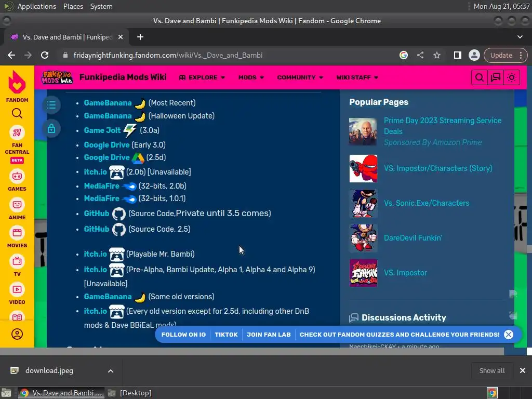Screen dimensions: 532x399
Task: Open Fandom sidebar search icon
Action: tap(17, 113)
